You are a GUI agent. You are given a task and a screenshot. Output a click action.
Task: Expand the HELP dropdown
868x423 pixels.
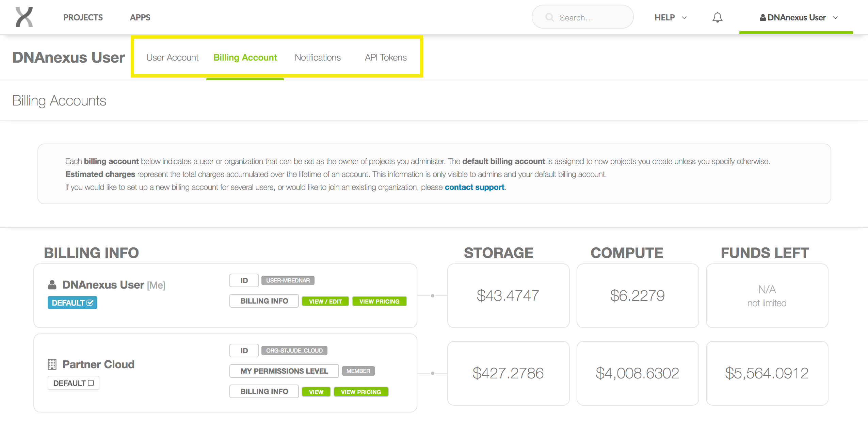670,17
